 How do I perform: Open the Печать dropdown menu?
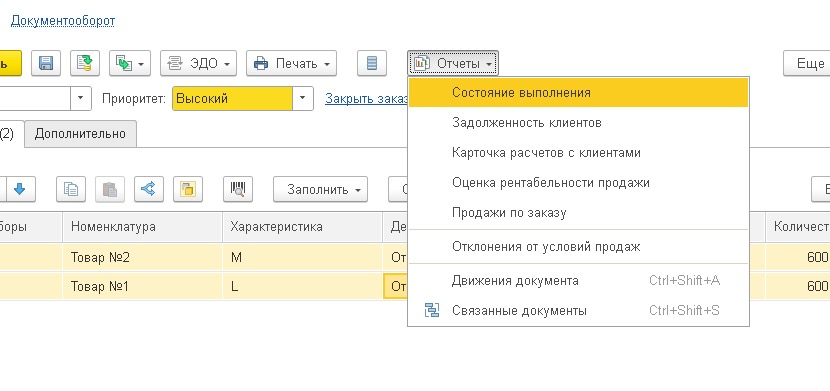pos(291,63)
